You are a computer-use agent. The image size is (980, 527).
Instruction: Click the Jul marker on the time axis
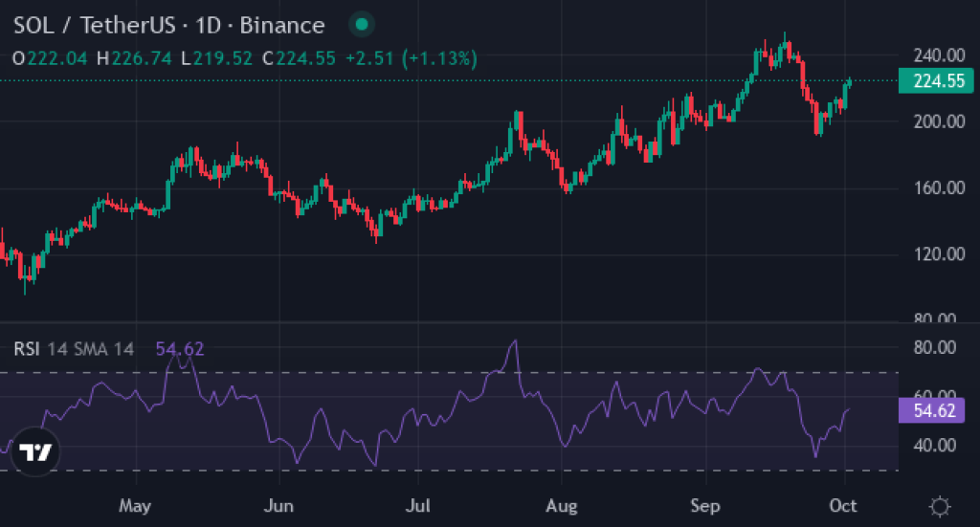pos(417,505)
